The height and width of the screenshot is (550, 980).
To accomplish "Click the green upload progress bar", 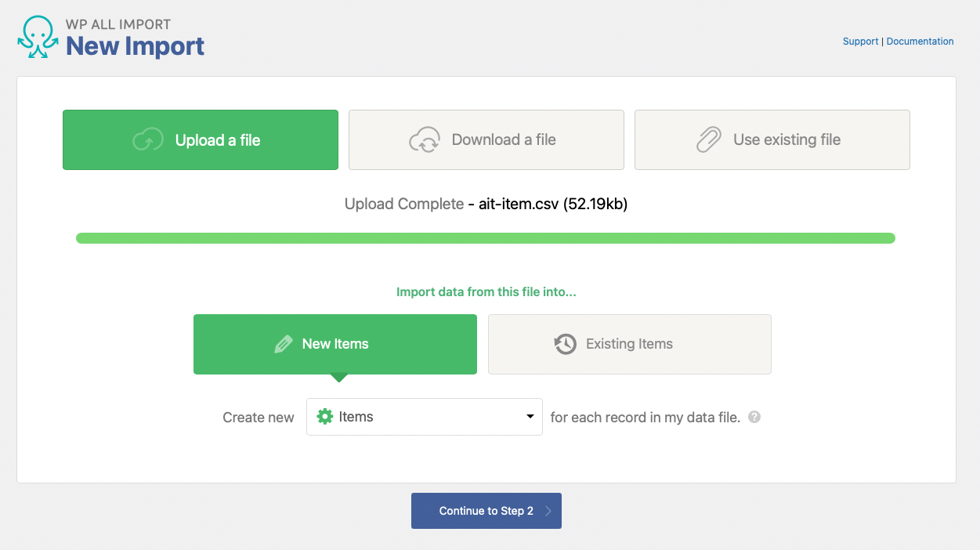I will click(x=486, y=238).
